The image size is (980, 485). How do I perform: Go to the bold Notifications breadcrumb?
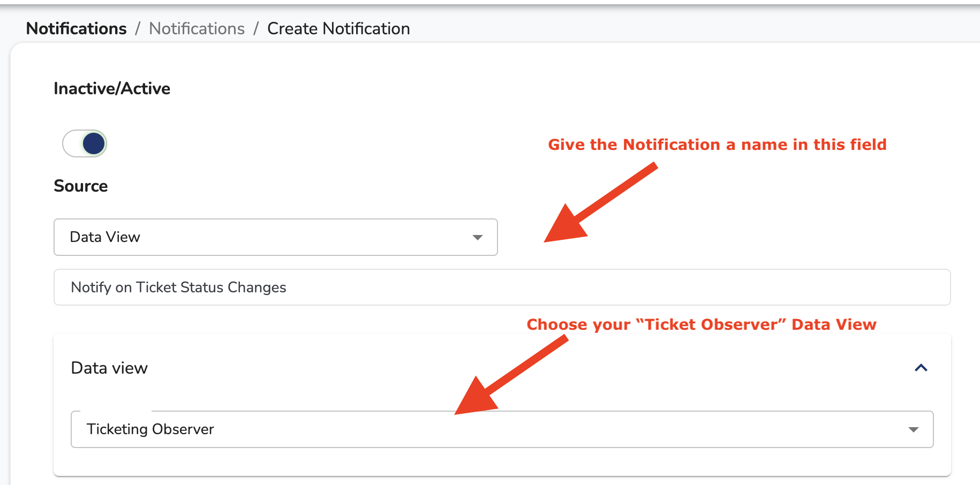click(x=77, y=28)
